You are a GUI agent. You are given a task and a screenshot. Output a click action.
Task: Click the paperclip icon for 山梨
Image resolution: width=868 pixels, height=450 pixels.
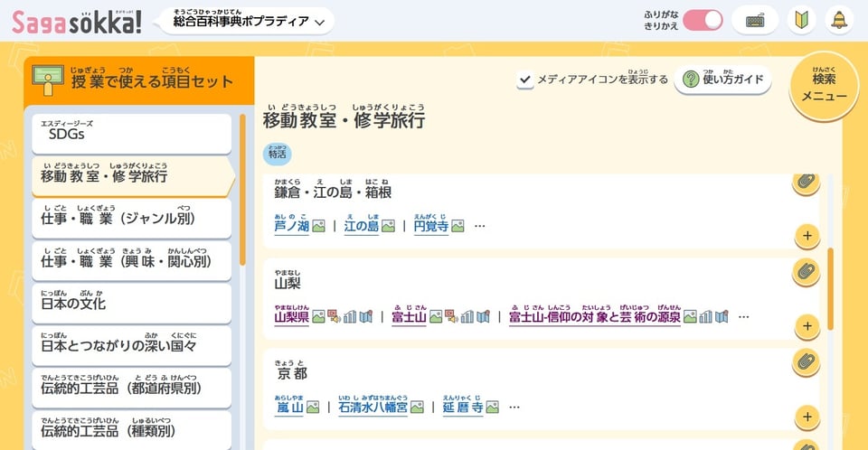coord(807,272)
